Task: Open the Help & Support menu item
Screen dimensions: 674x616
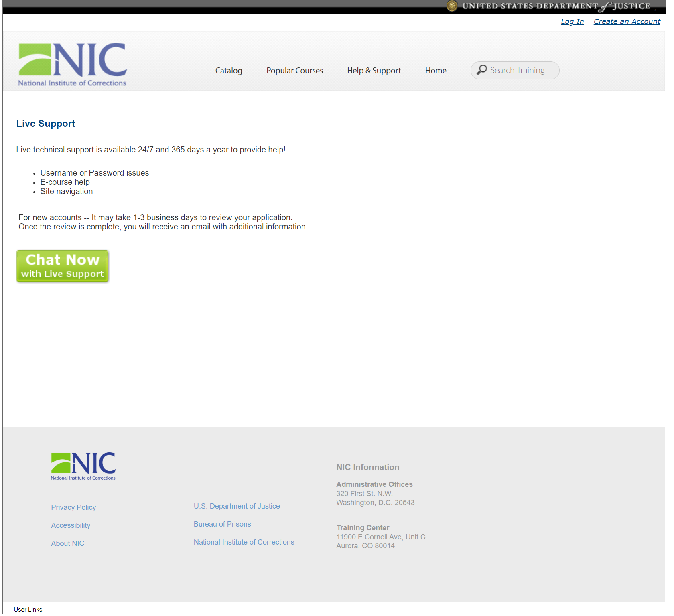Action: tap(374, 70)
